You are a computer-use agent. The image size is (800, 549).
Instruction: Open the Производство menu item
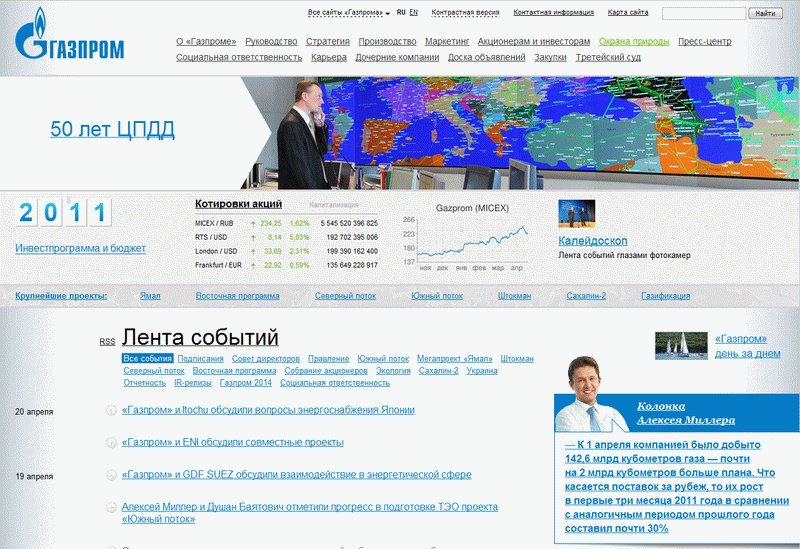pos(387,41)
